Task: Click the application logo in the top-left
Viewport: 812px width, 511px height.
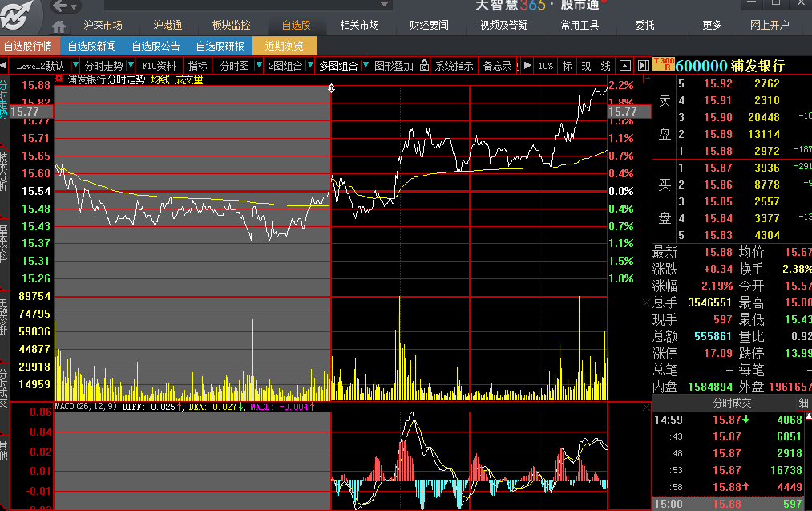Action: [17, 15]
